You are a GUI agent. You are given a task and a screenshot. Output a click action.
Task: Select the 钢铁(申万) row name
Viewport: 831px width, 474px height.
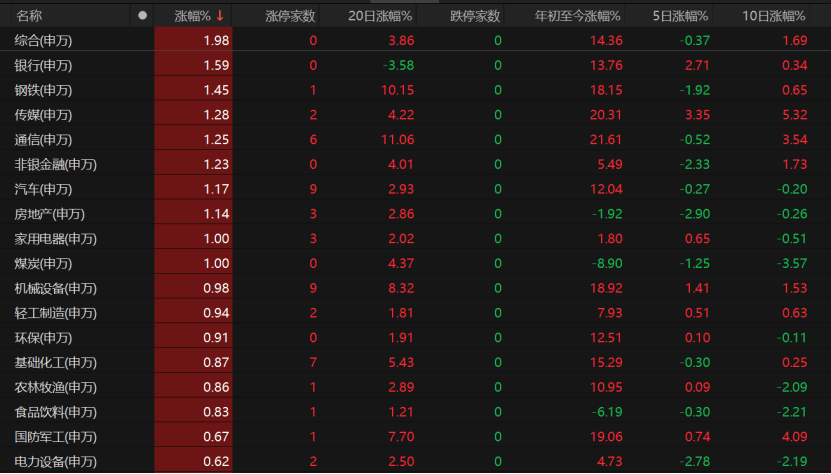point(43,91)
